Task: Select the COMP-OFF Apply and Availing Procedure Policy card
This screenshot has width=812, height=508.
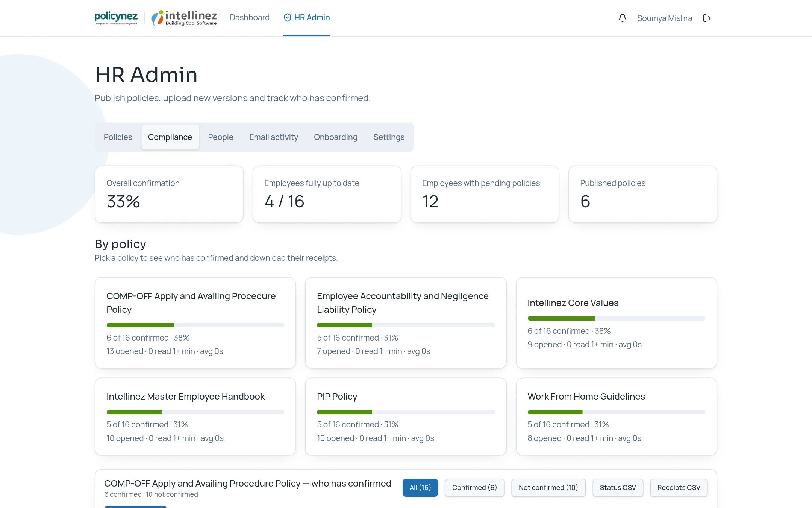Action: click(x=195, y=323)
